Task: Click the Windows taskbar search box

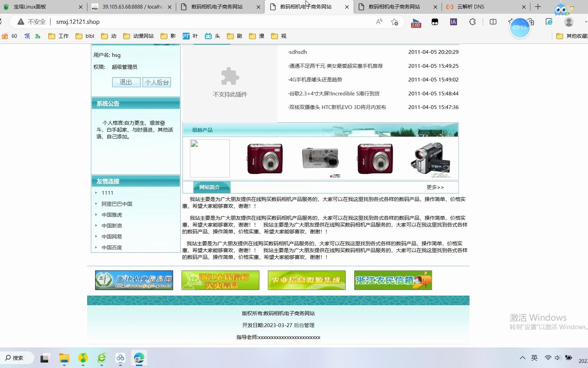Action: pos(17,358)
